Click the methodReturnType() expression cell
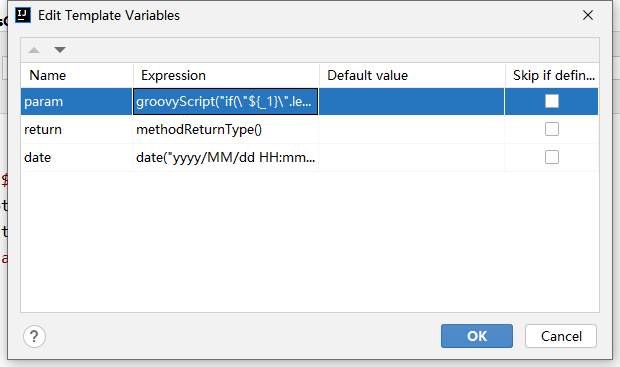This screenshot has width=620, height=367. click(225, 129)
